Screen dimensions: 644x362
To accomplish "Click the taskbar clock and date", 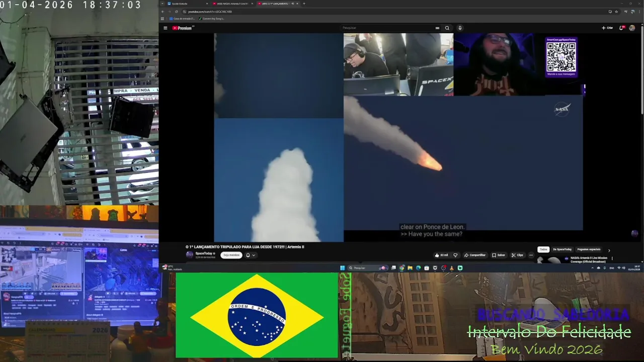I will click(x=634, y=268).
